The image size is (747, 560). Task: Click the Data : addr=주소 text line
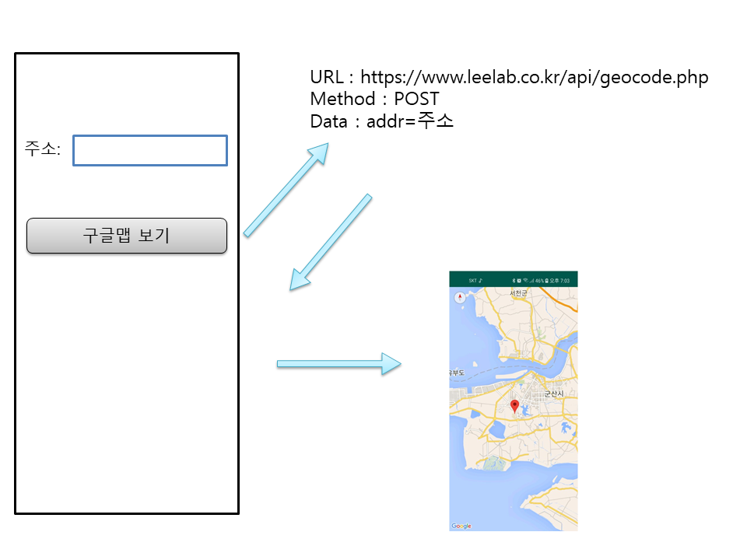(381, 121)
